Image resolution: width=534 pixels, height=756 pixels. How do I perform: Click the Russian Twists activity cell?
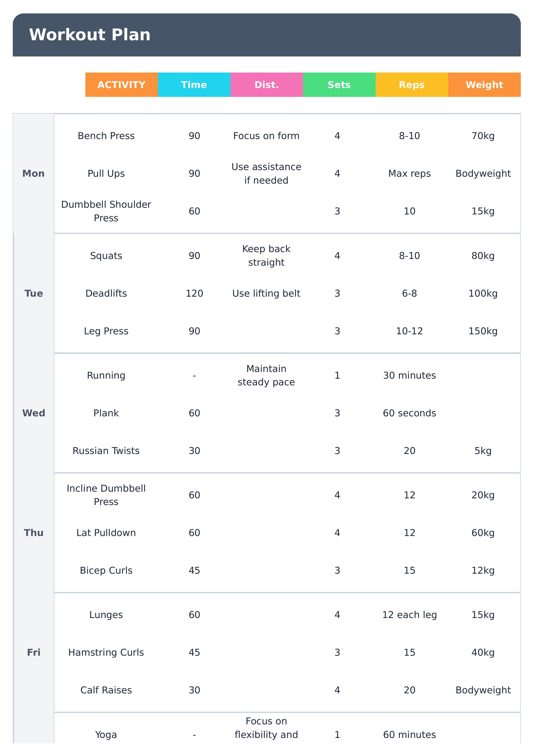(x=106, y=451)
